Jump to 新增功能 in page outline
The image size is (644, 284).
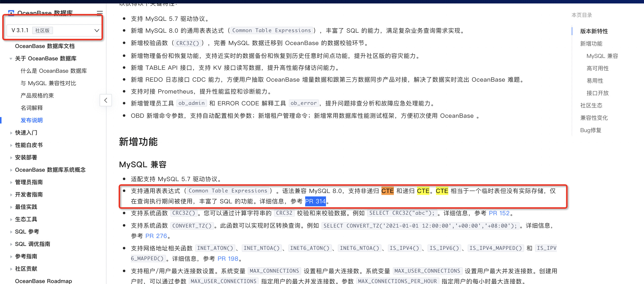pyautogui.click(x=591, y=44)
